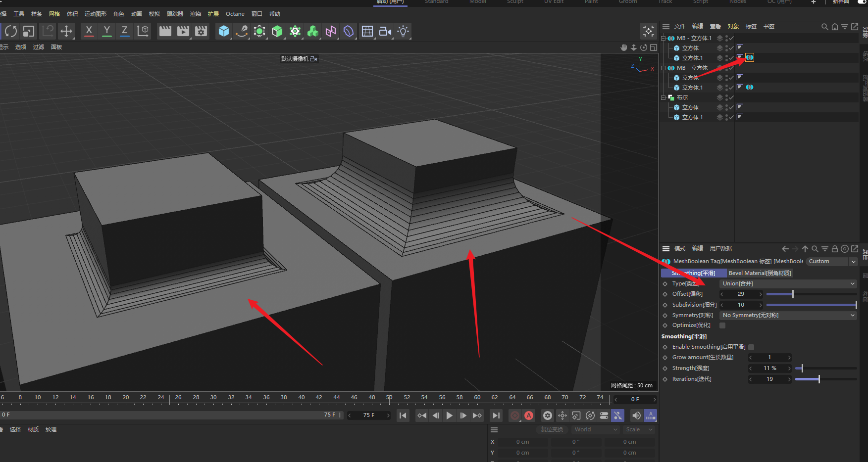Click the Autokeying red A button
The image size is (868, 462).
529,416
